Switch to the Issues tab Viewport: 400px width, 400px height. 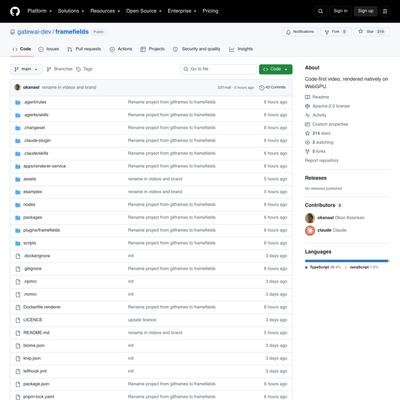(x=49, y=49)
